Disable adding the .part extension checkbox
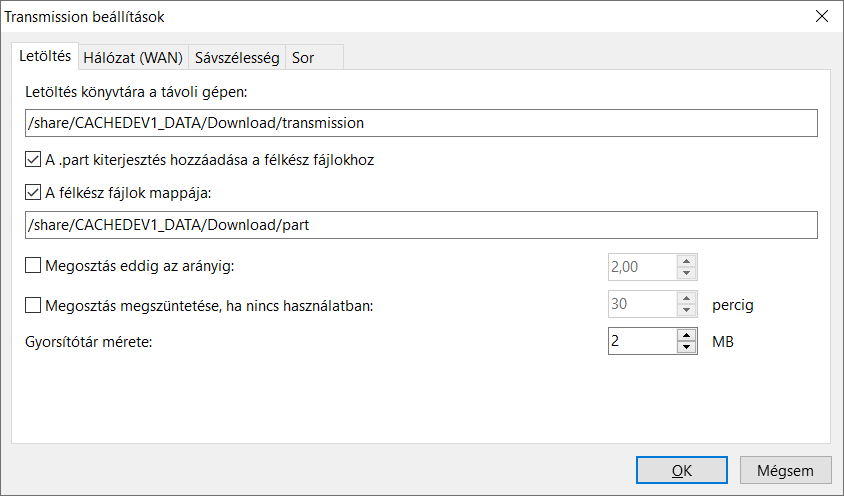Viewport: 844px width, 496px height. [33, 160]
